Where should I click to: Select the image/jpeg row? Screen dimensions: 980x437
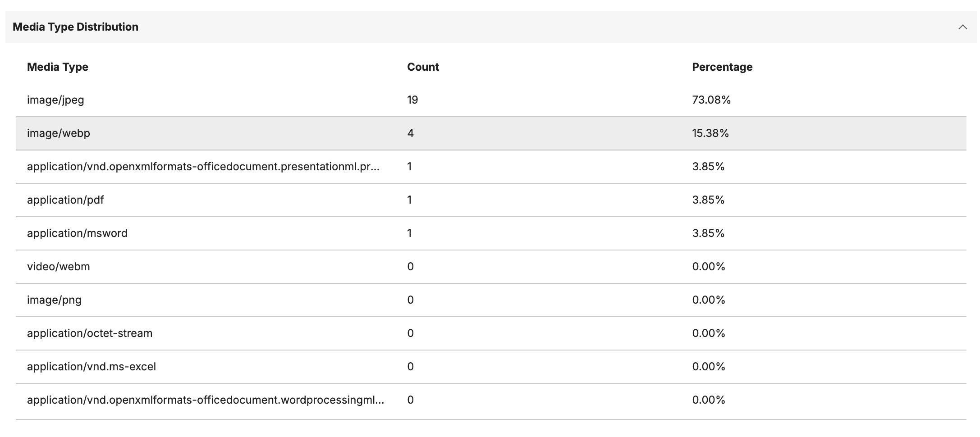tap(55, 100)
